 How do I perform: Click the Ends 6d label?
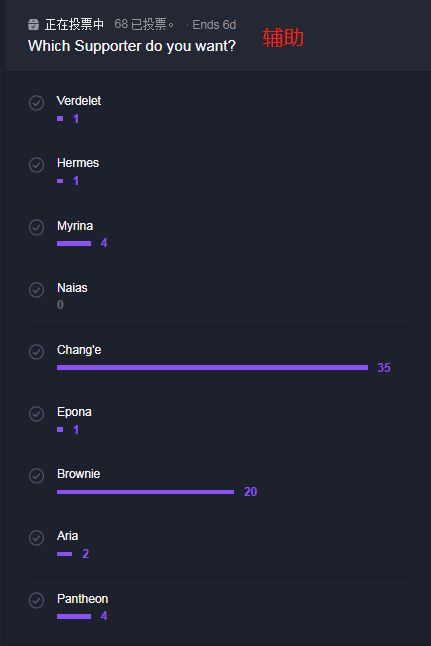[x=214, y=25]
